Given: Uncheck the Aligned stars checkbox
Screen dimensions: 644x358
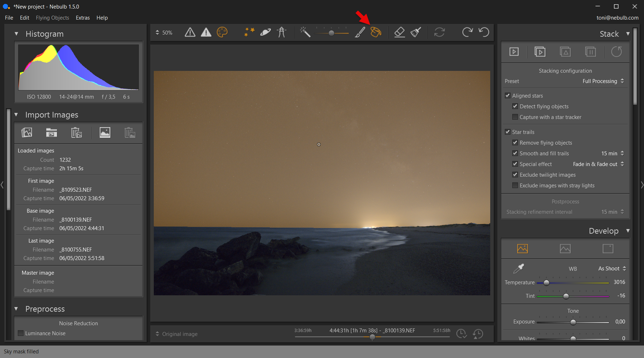Looking at the screenshot, I should [x=508, y=95].
